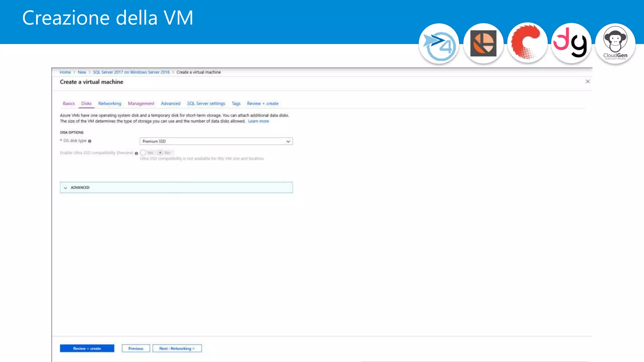The height and width of the screenshot is (362, 644).
Task: Click the blue arrow 4 logo icon
Action: 439,44
